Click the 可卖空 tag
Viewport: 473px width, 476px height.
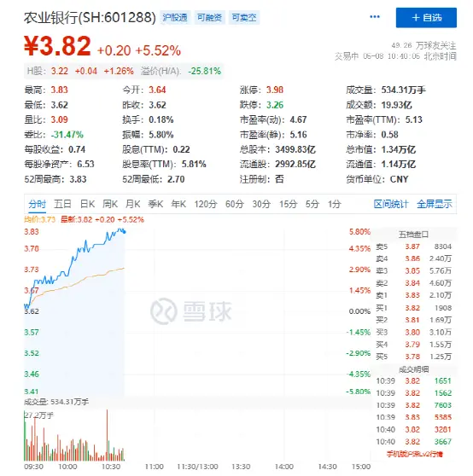[x=244, y=18]
